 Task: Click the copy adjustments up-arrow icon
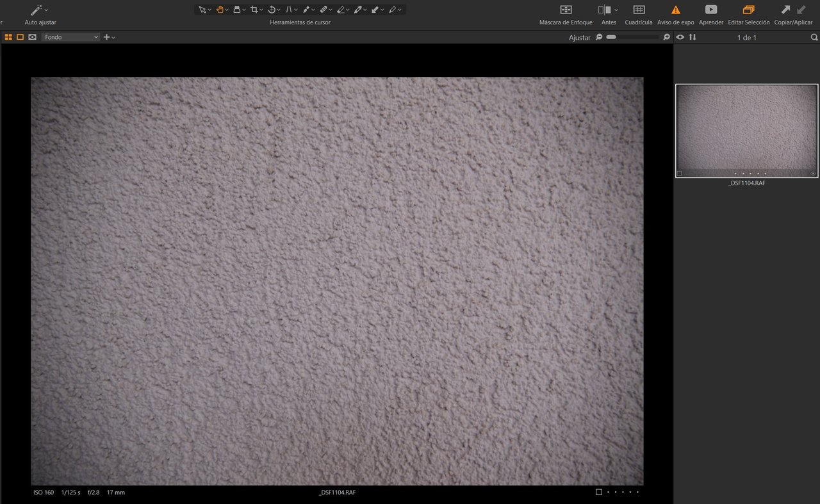pos(785,10)
